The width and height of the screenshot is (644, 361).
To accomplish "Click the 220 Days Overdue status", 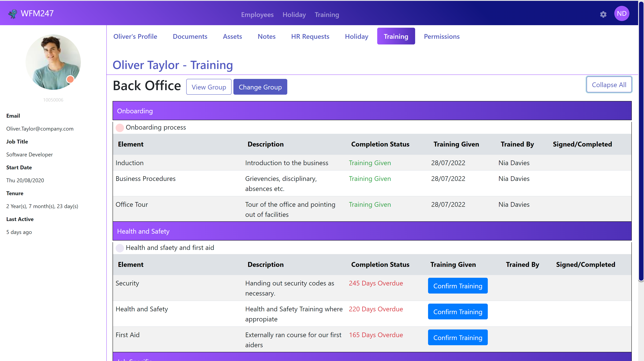I will (x=376, y=309).
